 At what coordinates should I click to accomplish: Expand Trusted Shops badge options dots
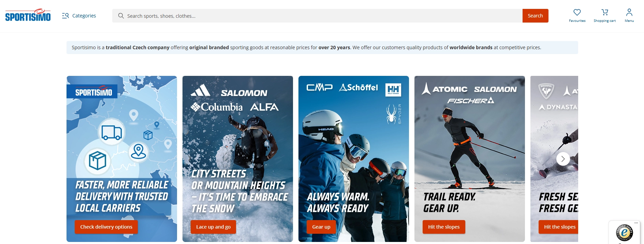click(x=636, y=223)
